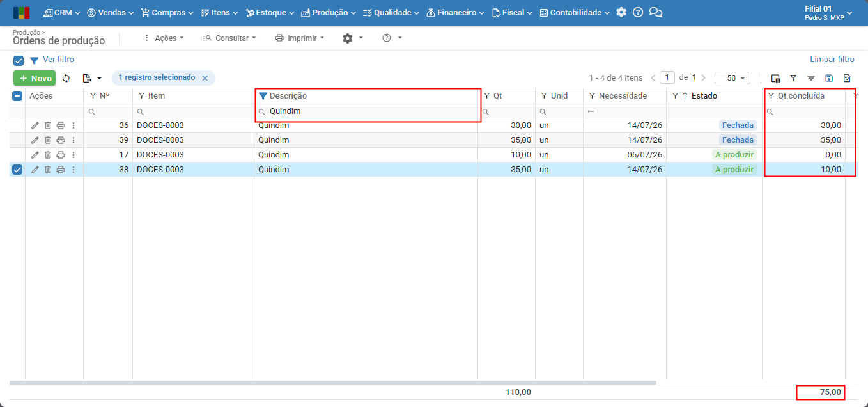This screenshot has height=407, width=868.
Task: Expand the Filial 01 user menu
Action: 828,13
